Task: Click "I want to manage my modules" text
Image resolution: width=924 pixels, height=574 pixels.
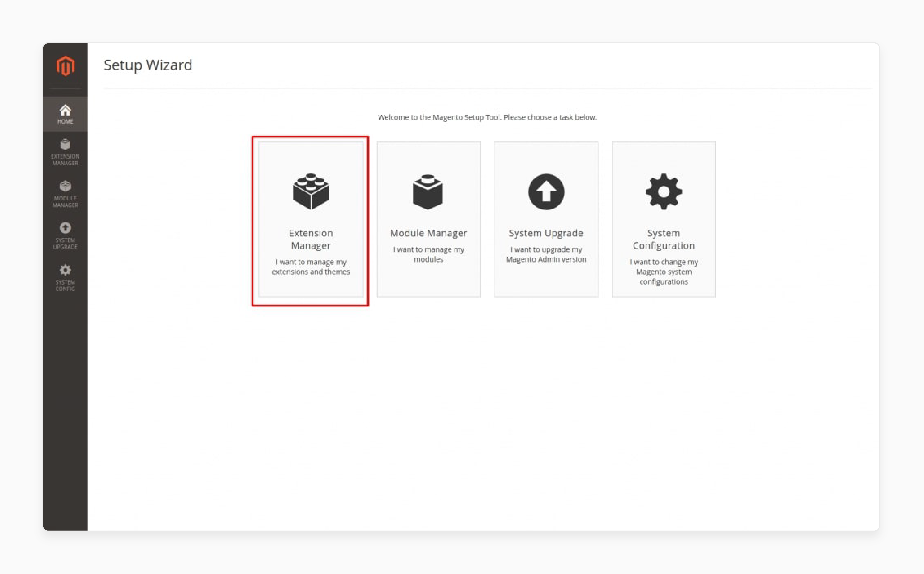Action: coord(428,254)
